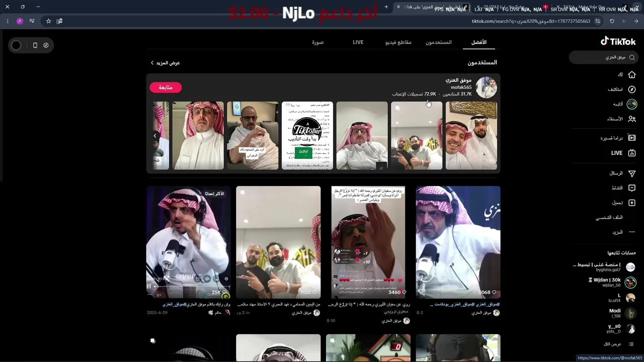The height and width of the screenshot is (362, 644).
Task: Switch to the صورة (Photo) tab
Action: (318, 42)
